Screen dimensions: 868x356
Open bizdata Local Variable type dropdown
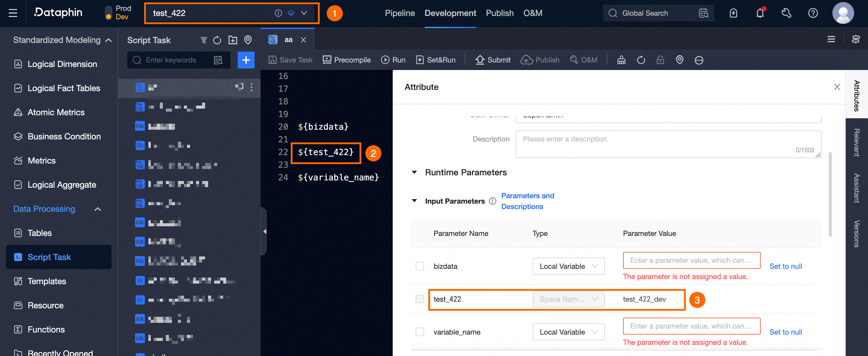pos(568,266)
